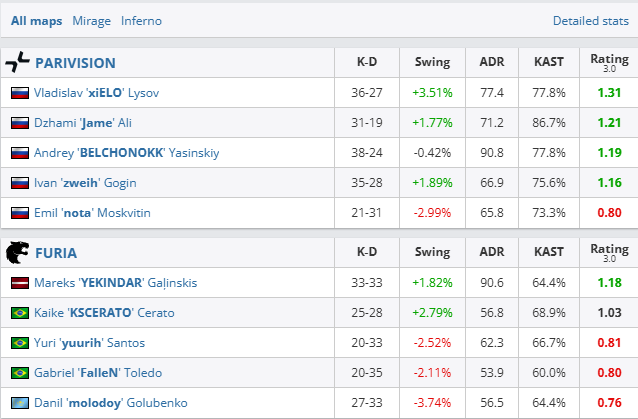Select the All maps tab

[38, 21]
